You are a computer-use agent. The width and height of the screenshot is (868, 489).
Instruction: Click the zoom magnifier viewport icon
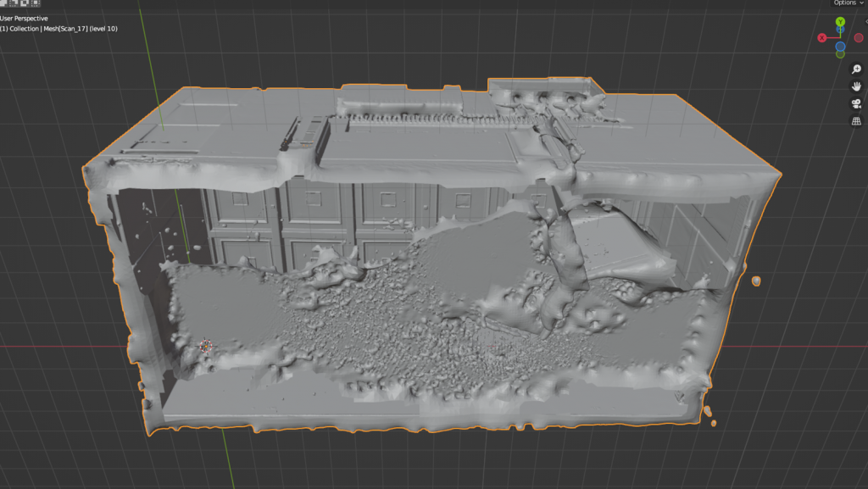[x=856, y=69]
